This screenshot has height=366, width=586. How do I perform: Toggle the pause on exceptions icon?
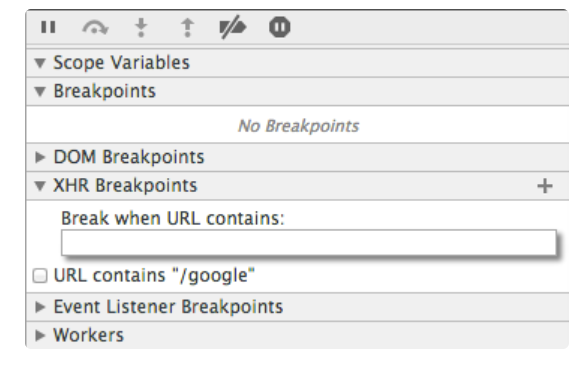pos(280,27)
